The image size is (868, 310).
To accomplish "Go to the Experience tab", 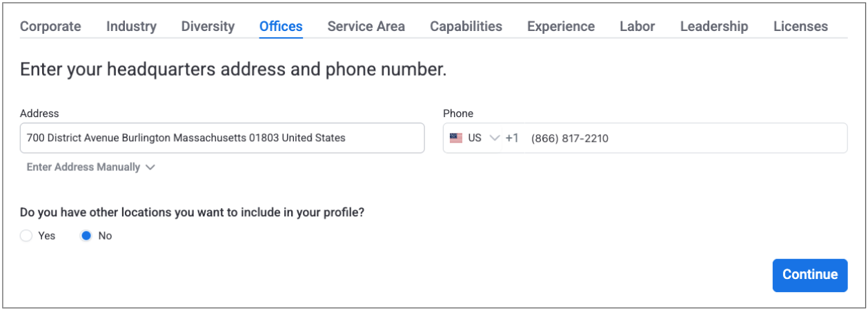I will click(x=560, y=27).
